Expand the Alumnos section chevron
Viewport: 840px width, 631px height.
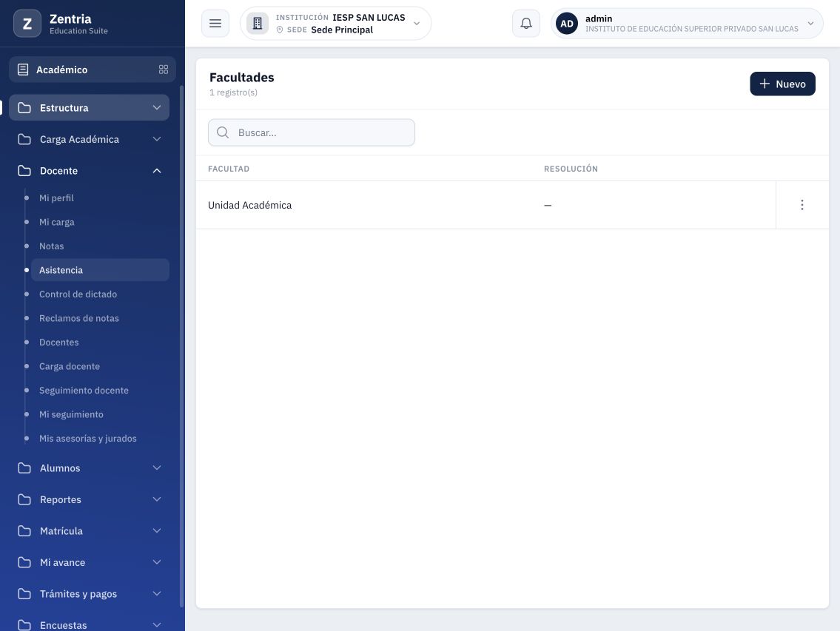point(157,468)
